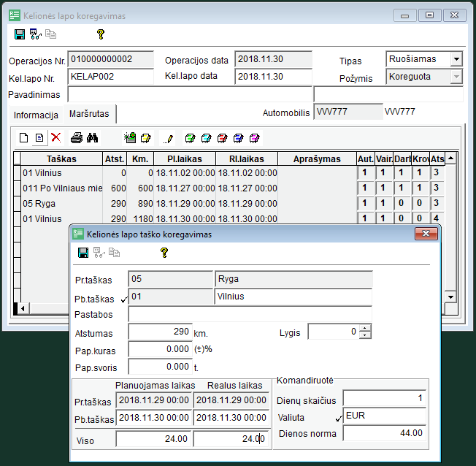Screen dimensions: 476x466
Task: Click Operacijos data field 2018.11.30
Action: [x=273, y=59]
